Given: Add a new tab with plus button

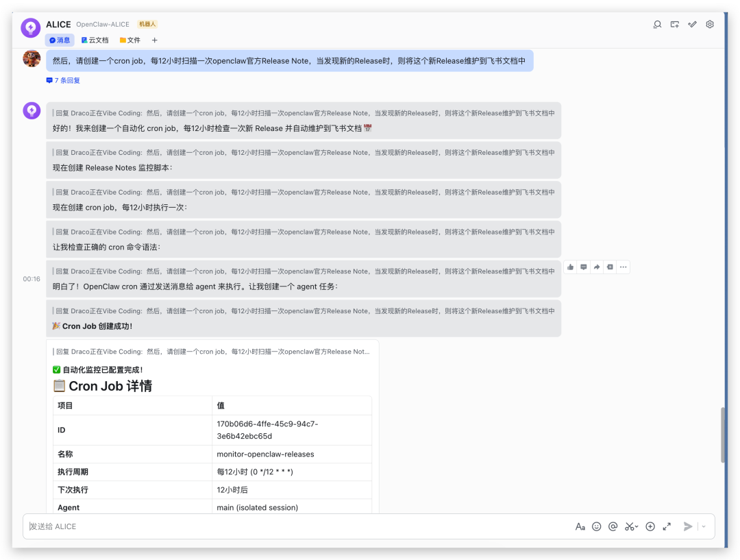Looking at the screenshot, I should (154, 40).
